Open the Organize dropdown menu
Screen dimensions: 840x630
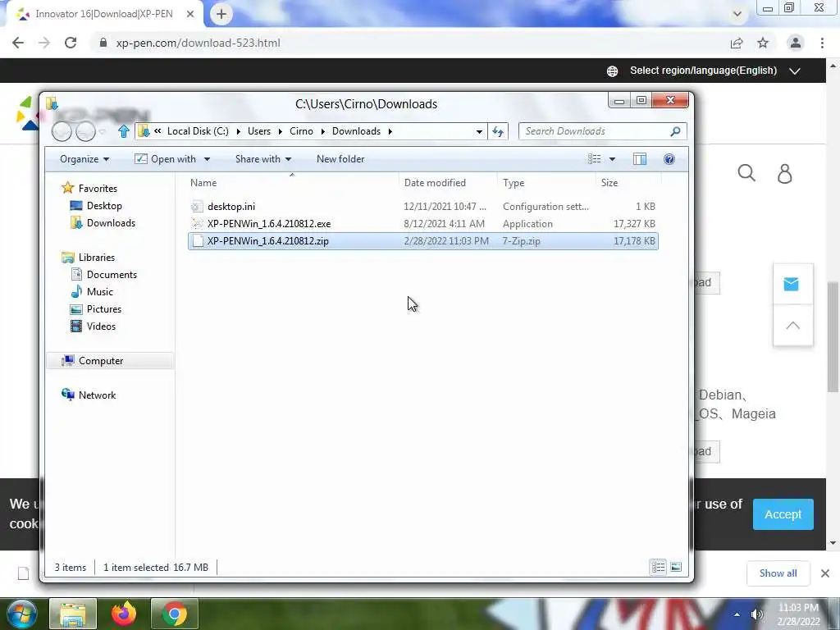pyautogui.click(x=84, y=159)
